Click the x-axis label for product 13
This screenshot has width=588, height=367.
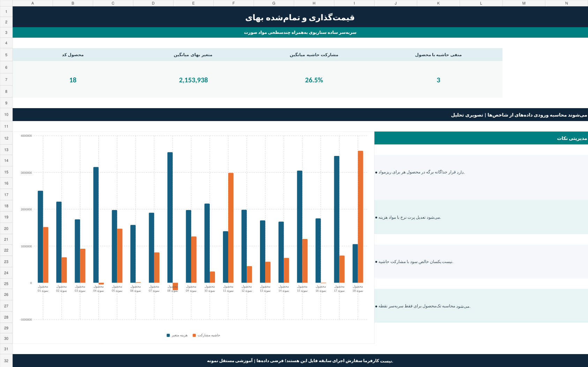[265, 289]
